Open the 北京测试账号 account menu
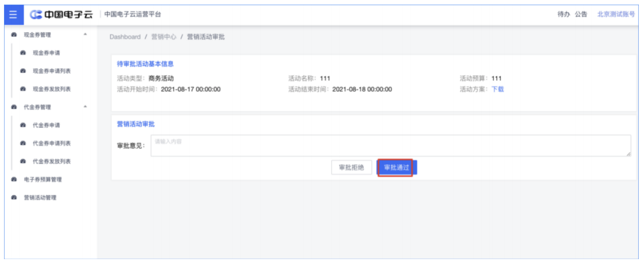644x266 pixels. [x=616, y=14]
